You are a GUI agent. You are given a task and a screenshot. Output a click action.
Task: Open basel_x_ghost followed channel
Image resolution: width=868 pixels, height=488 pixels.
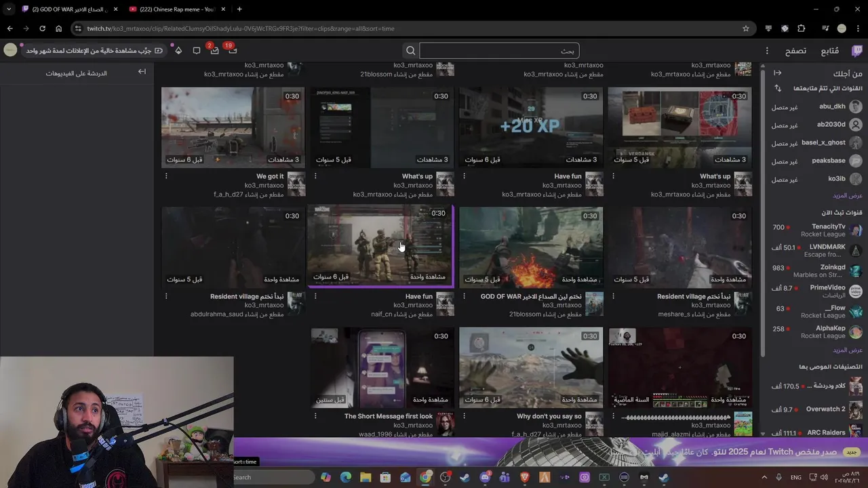click(817, 143)
